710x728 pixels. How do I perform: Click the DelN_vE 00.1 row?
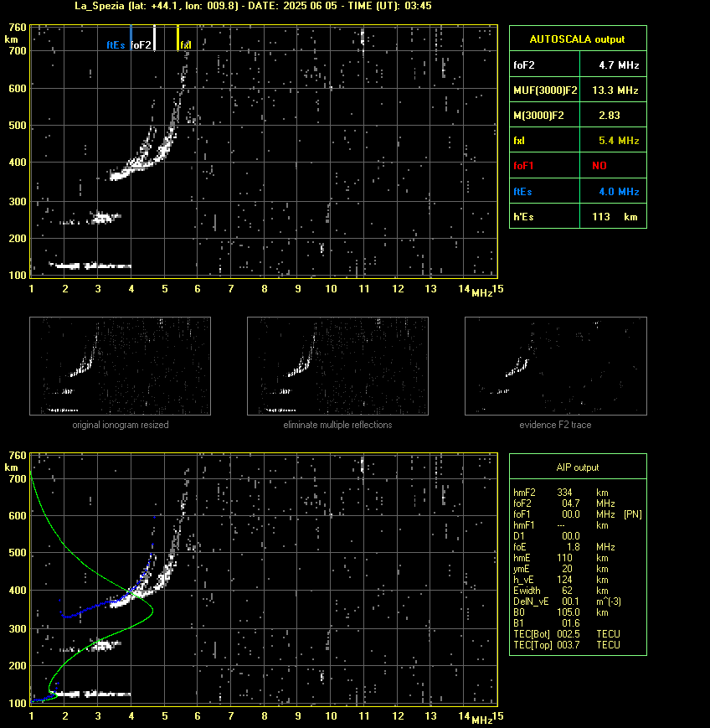[567, 602]
